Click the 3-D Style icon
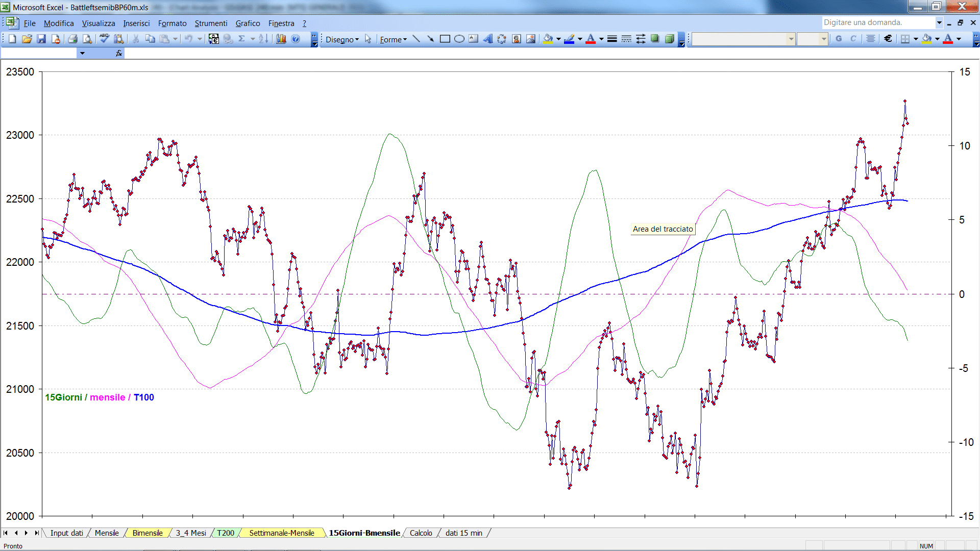This screenshot has width=980, height=551. [669, 39]
